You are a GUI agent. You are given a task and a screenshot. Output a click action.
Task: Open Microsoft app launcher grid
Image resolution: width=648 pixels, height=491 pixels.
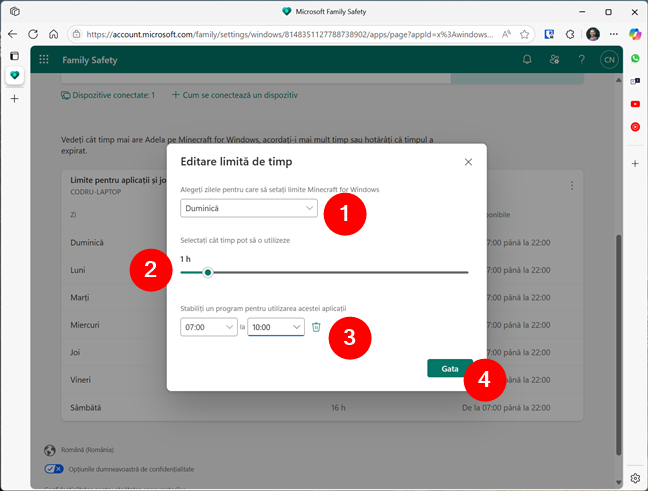(x=44, y=60)
